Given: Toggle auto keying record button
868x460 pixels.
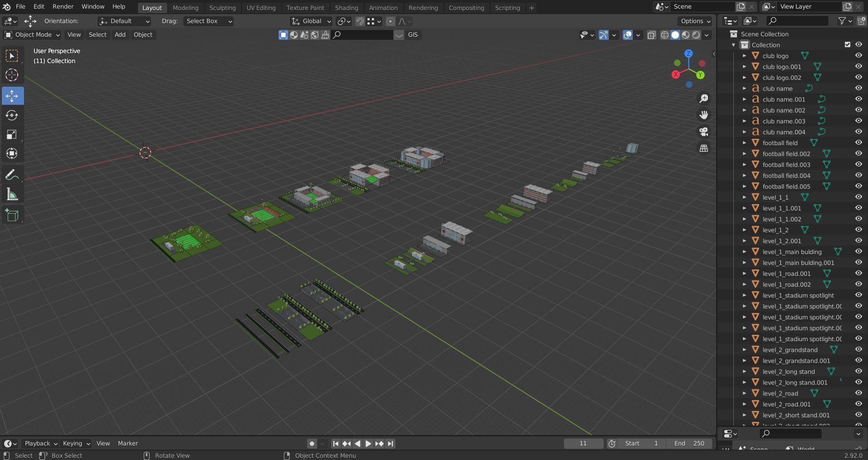Looking at the screenshot, I should [x=312, y=444].
